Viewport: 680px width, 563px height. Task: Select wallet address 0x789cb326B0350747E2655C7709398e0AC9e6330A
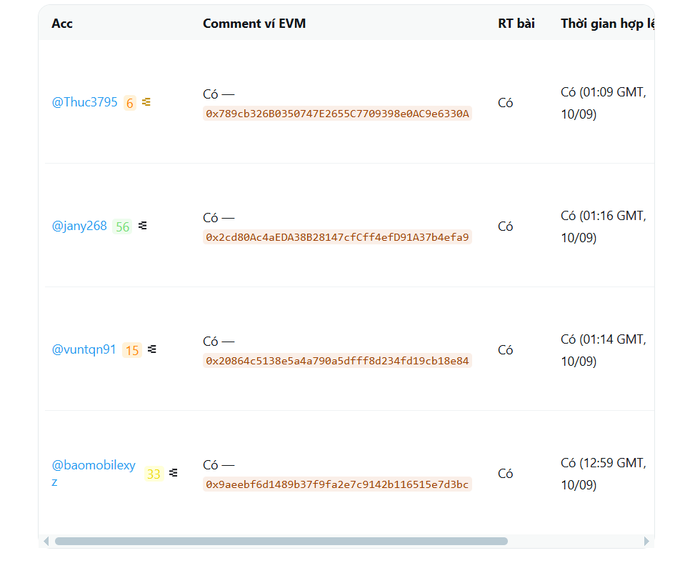(x=337, y=114)
